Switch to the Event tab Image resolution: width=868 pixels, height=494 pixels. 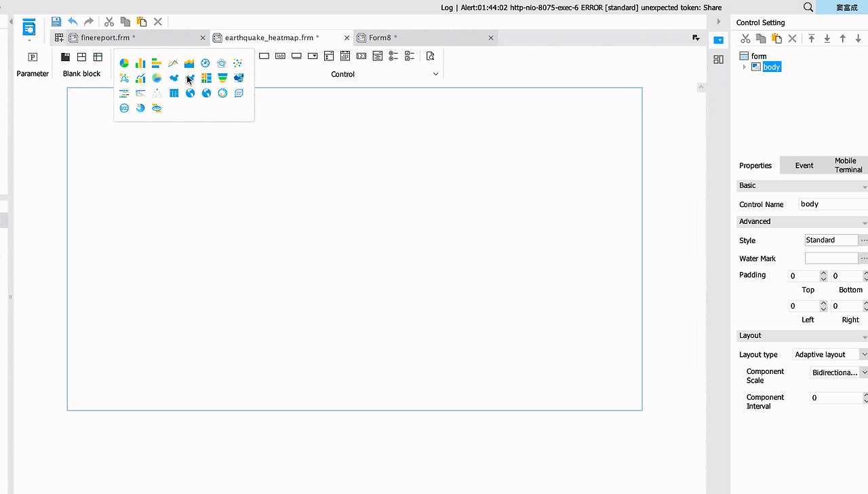(x=804, y=165)
